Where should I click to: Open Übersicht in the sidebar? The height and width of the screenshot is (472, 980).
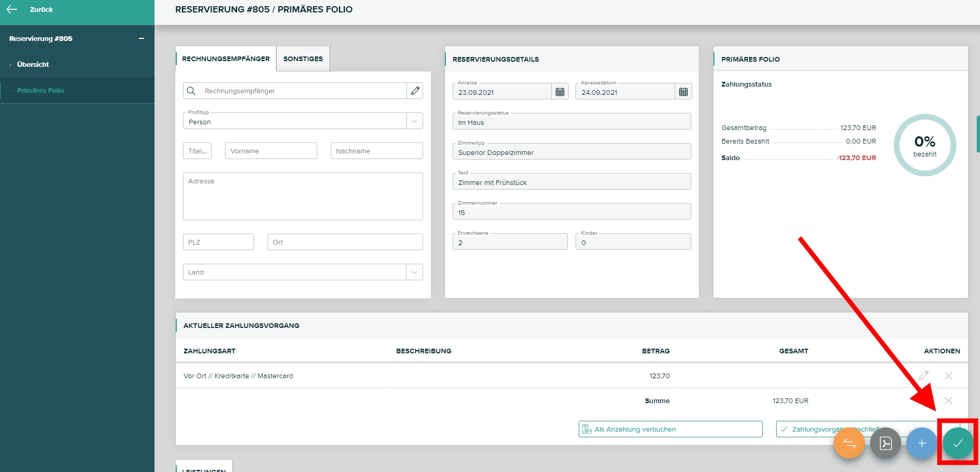(x=33, y=64)
